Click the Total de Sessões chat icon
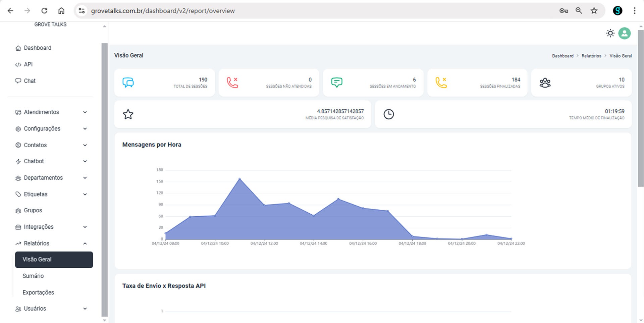The image size is (644, 323). 128,83
